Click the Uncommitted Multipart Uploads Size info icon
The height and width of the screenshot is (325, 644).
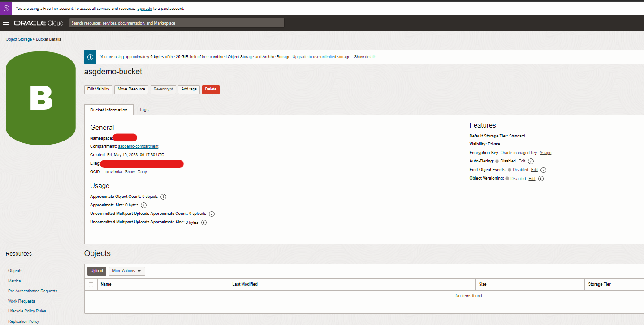click(x=204, y=222)
